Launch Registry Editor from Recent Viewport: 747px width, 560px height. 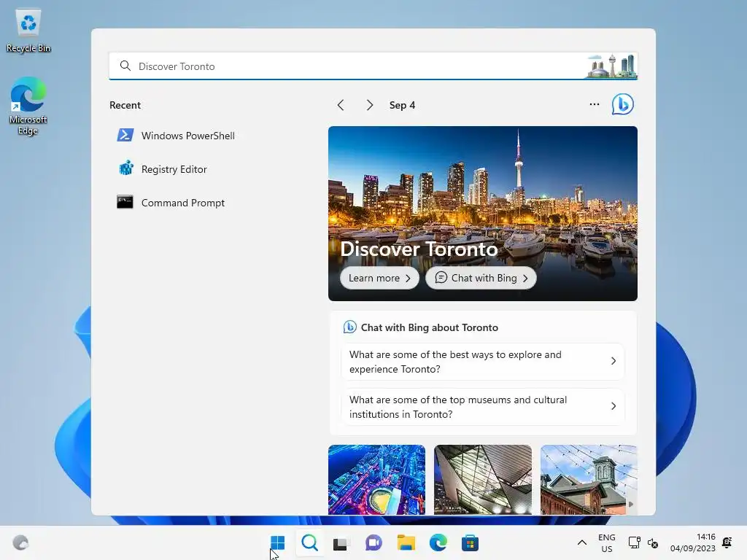[163, 169]
